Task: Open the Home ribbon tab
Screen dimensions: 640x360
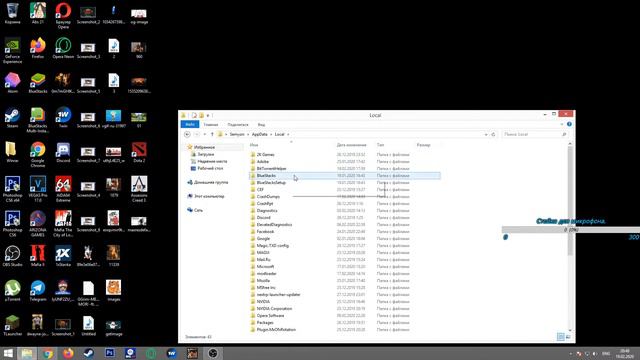Action: click(211, 124)
